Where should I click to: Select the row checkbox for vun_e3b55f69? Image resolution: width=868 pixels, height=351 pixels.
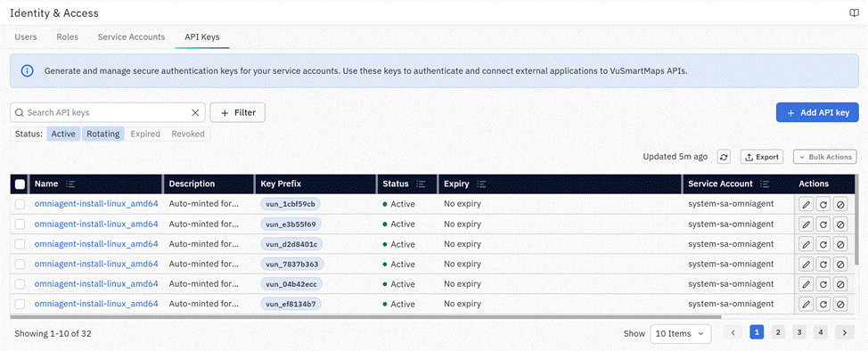click(20, 224)
